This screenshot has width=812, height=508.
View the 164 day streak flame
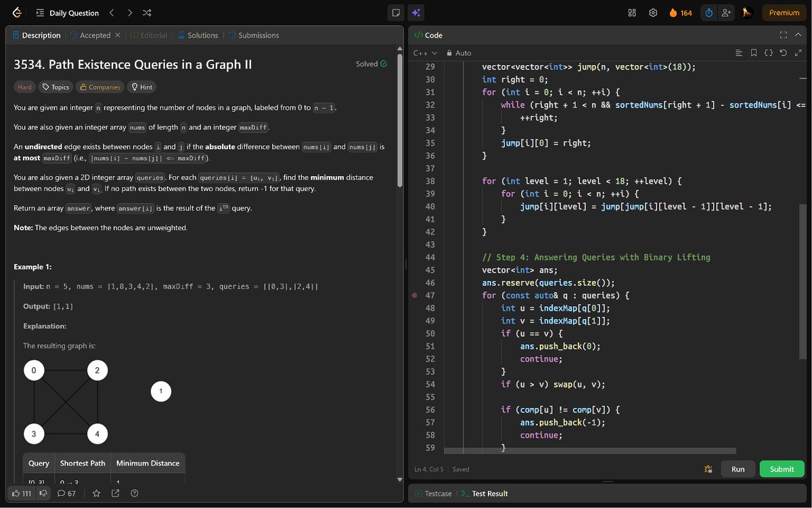click(680, 13)
